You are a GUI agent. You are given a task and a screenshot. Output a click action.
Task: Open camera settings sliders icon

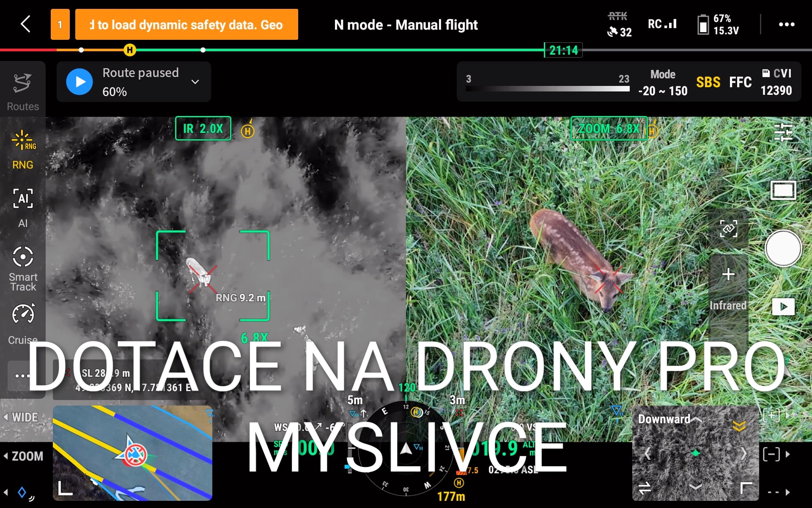783,133
